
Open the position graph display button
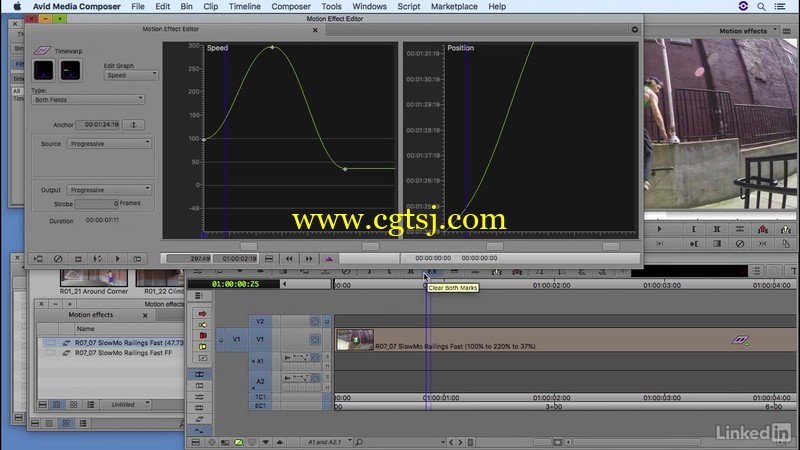pos(70,70)
